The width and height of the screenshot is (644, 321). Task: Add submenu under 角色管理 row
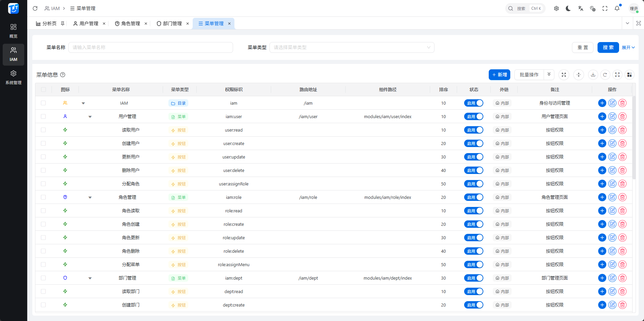coord(602,197)
